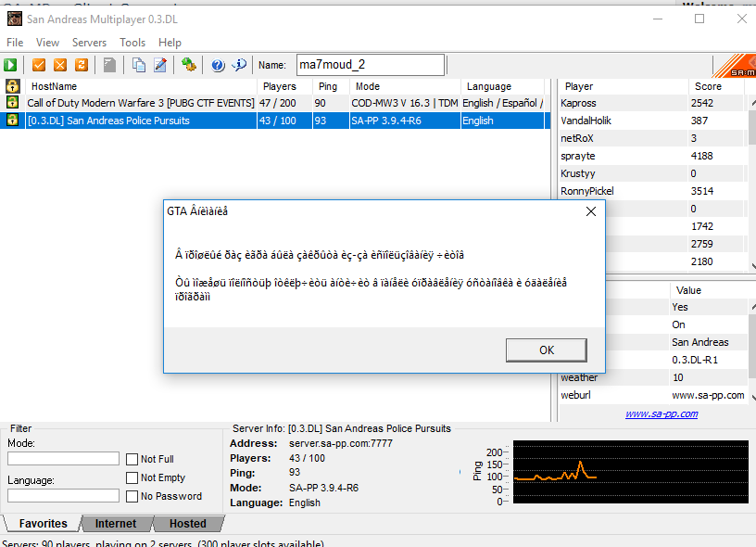Sort servers by Players column header
756x547 pixels.
coord(285,86)
